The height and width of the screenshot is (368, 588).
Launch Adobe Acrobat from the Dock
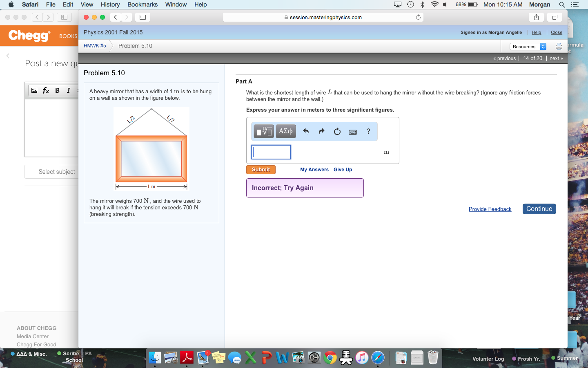point(187,358)
